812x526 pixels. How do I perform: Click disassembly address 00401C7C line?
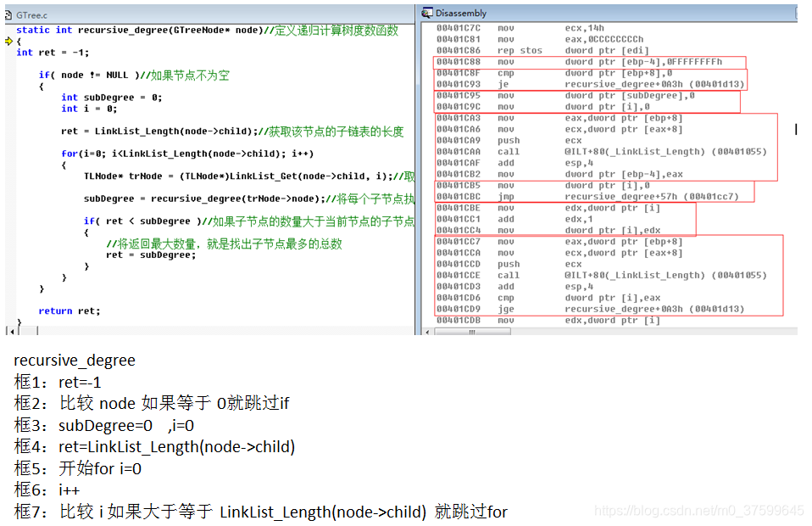pos(520,28)
